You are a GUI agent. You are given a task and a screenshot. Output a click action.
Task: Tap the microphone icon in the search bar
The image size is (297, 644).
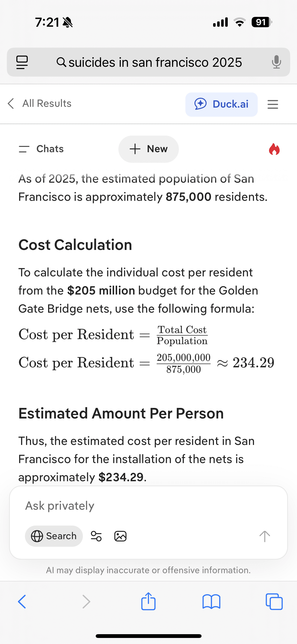point(276,62)
